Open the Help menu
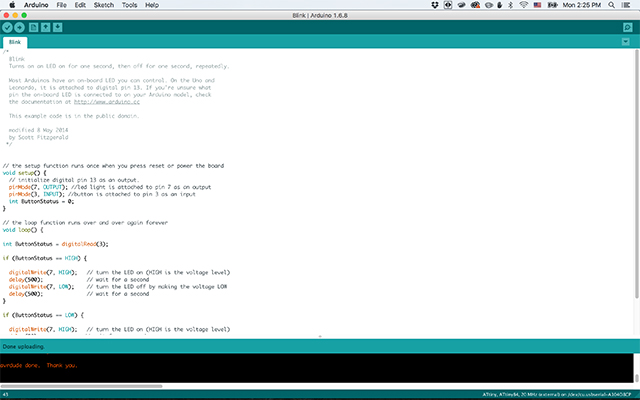 pos(152,5)
